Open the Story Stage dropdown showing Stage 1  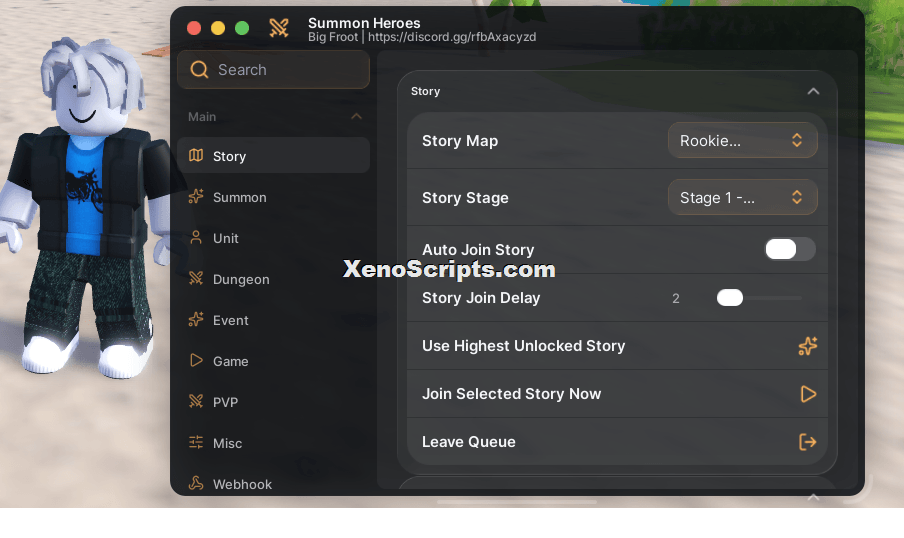(x=743, y=197)
